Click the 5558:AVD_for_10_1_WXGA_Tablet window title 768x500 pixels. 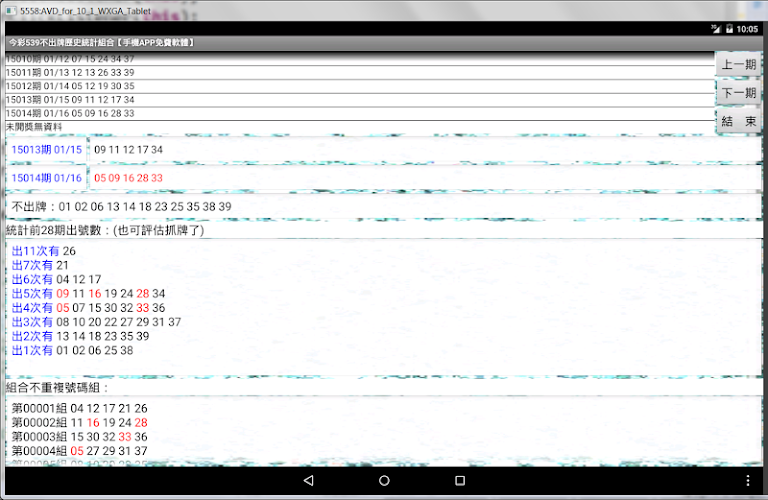85,11
